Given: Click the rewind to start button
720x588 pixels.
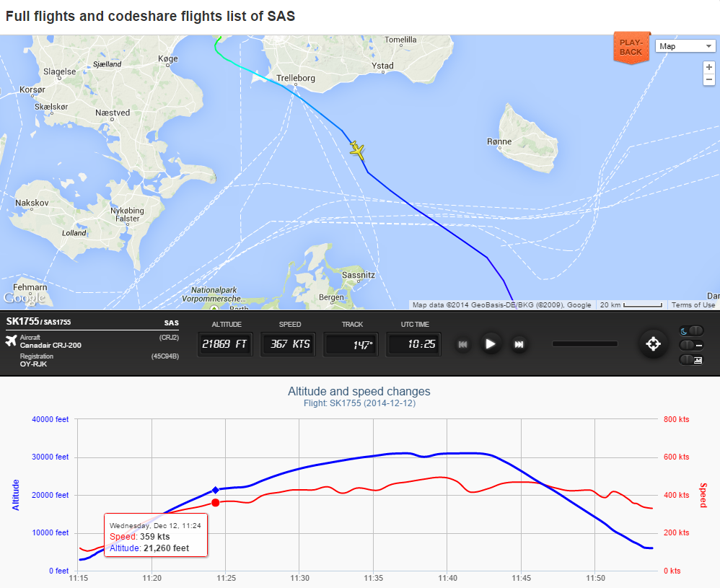Looking at the screenshot, I should (463, 344).
